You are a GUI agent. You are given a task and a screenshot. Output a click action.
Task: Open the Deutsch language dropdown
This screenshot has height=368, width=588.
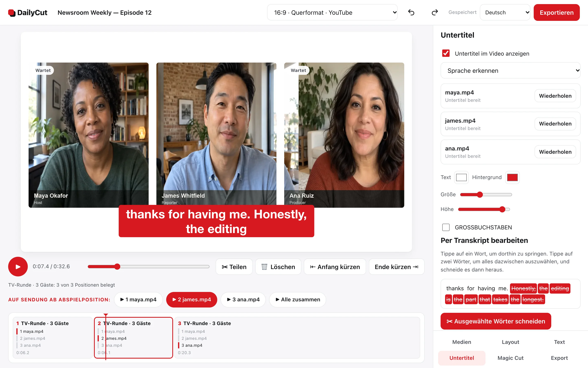tap(505, 12)
